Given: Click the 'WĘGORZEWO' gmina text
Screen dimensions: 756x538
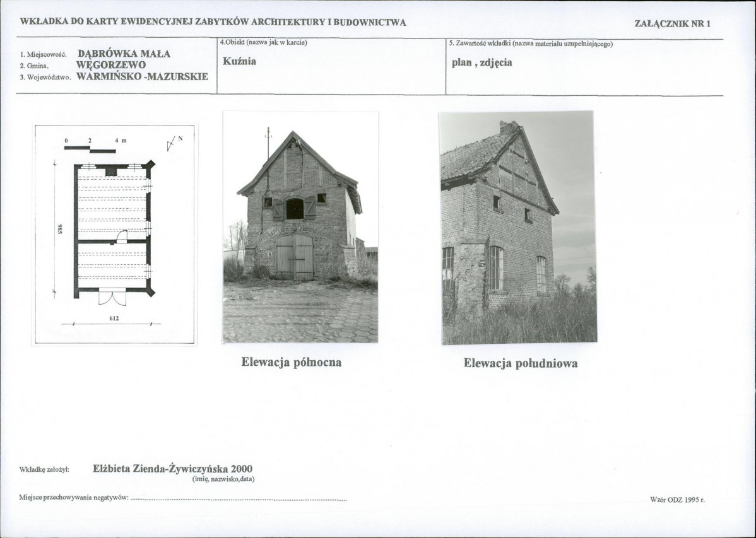Looking at the screenshot, I should pos(111,65).
